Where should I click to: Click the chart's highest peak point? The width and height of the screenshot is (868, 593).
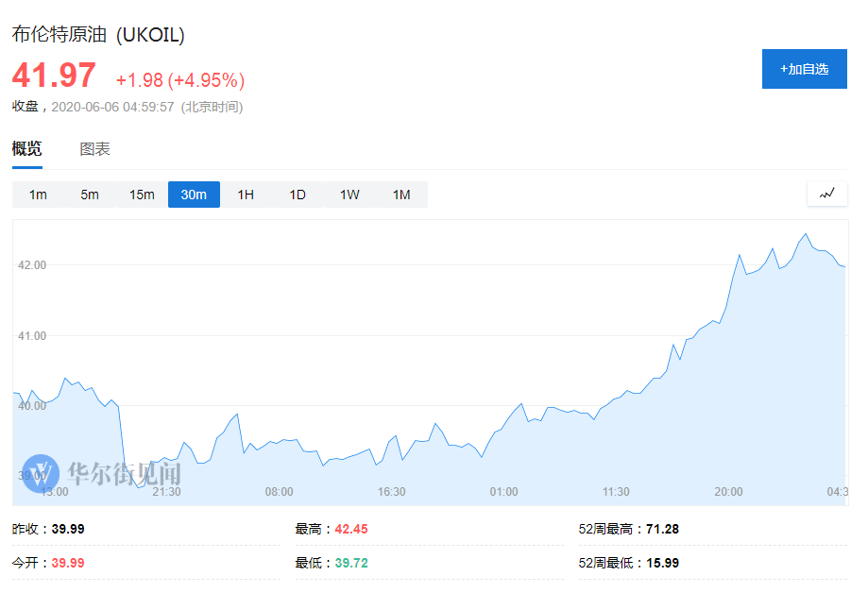click(x=806, y=234)
